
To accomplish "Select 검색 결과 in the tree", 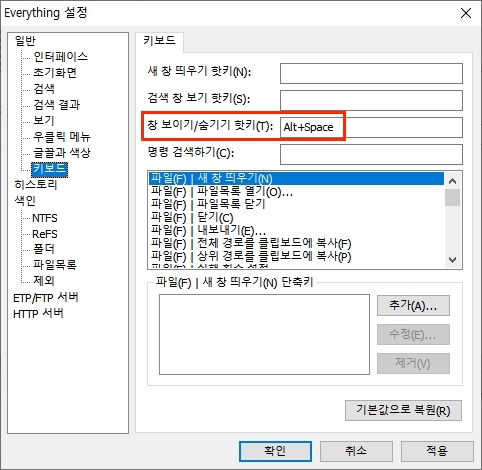I will 56,104.
